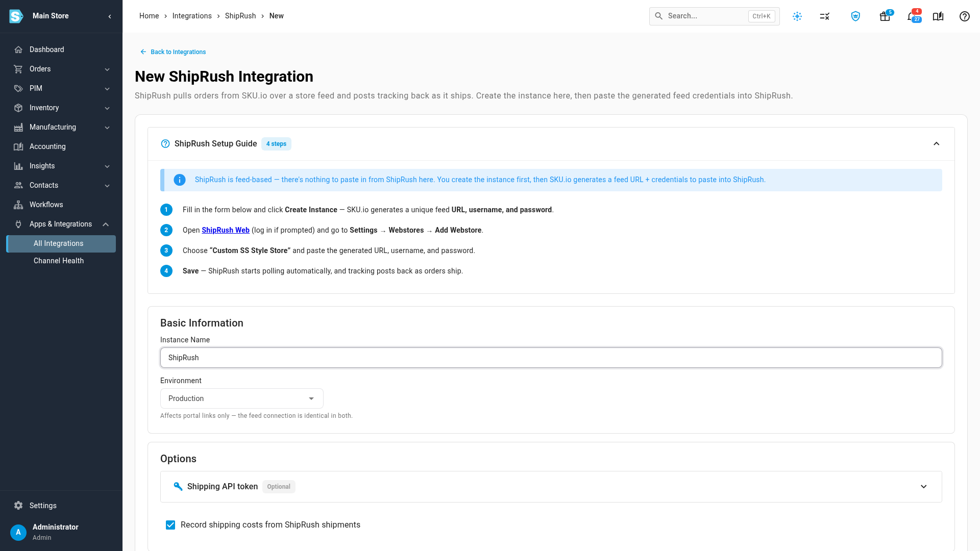Collapse the Apps & Integrations menu
Image resolution: width=980 pixels, height=551 pixels.
pyautogui.click(x=106, y=224)
